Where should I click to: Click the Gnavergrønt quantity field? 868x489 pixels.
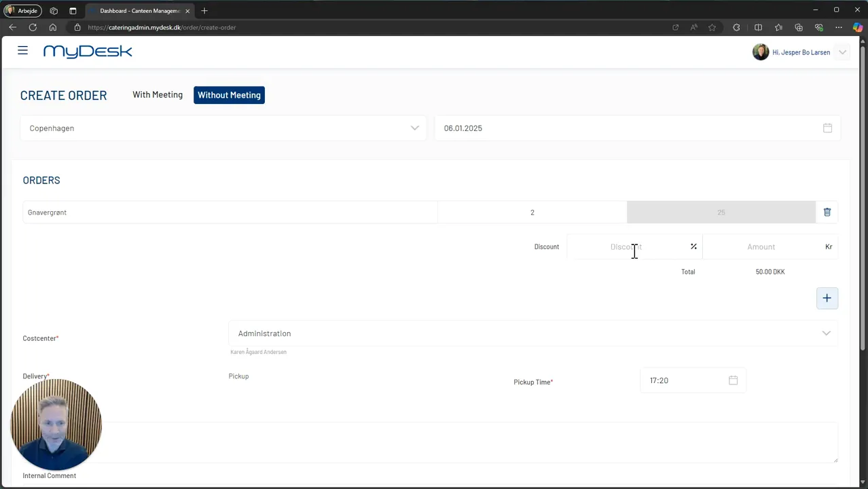[532, 213]
